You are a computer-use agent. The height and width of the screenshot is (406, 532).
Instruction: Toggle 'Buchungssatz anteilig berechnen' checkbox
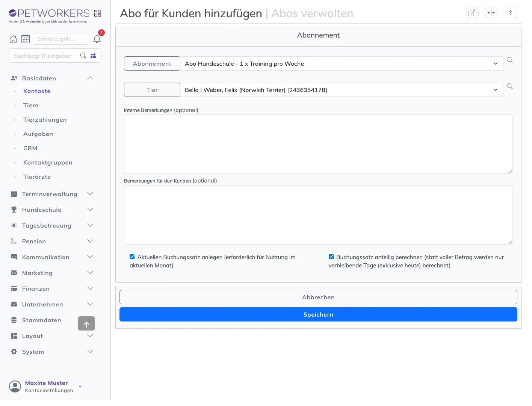(x=331, y=257)
